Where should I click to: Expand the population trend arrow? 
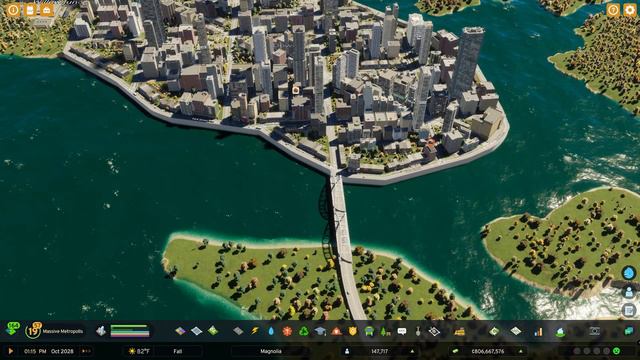click(x=412, y=351)
